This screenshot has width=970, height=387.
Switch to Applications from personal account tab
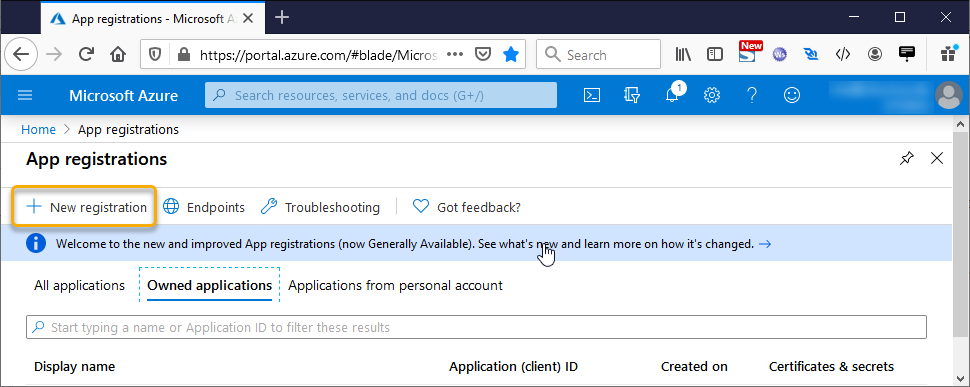click(395, 286)
